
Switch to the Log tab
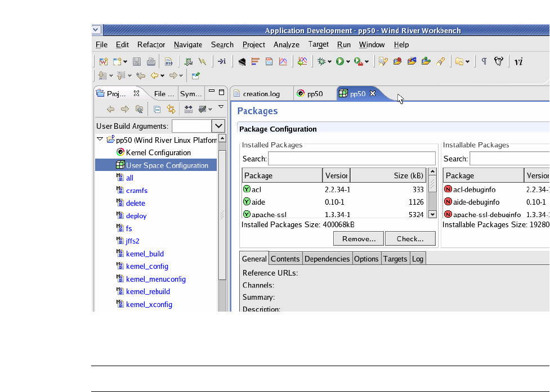417,259
